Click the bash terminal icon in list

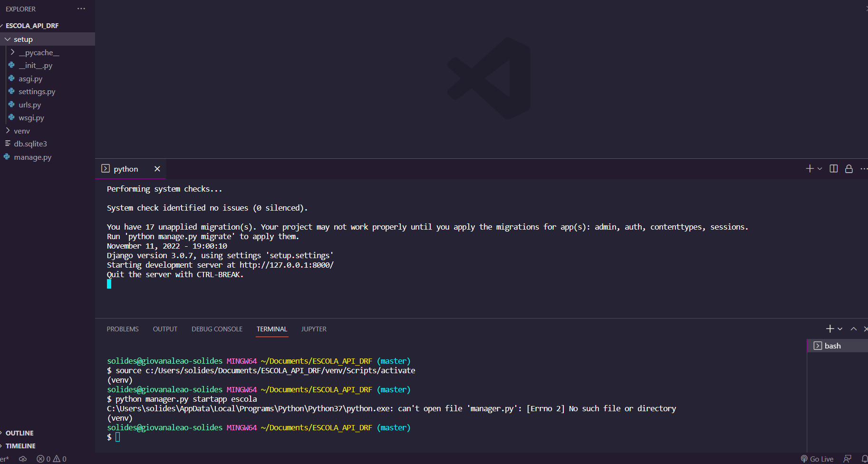click(x=818, y=346)
